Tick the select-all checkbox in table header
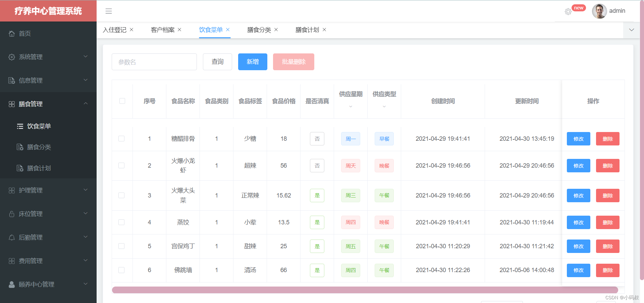 [122, 101]
